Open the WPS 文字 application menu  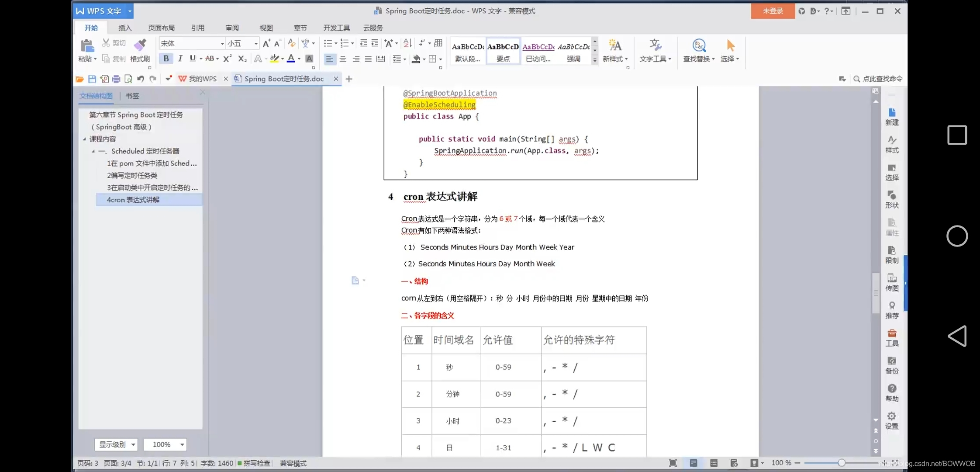[x=103, y=11]
